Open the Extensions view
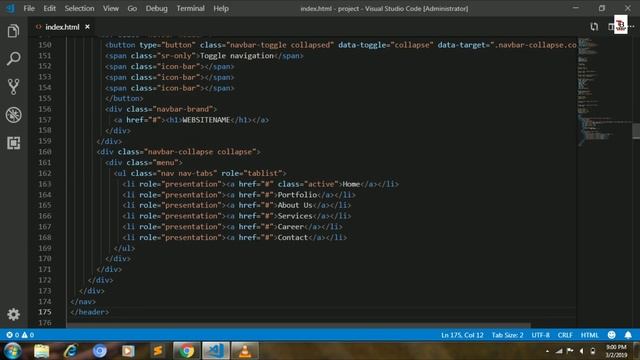 13,143
